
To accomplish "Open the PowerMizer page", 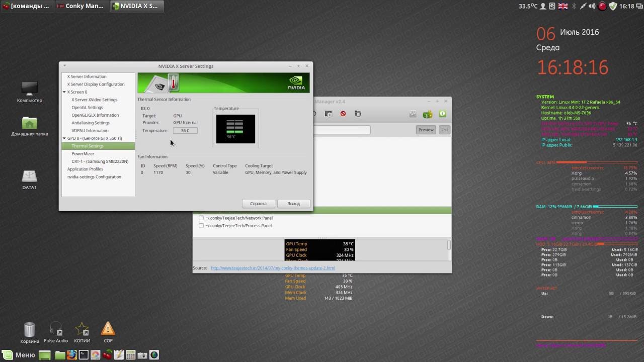I will point(83,154).
